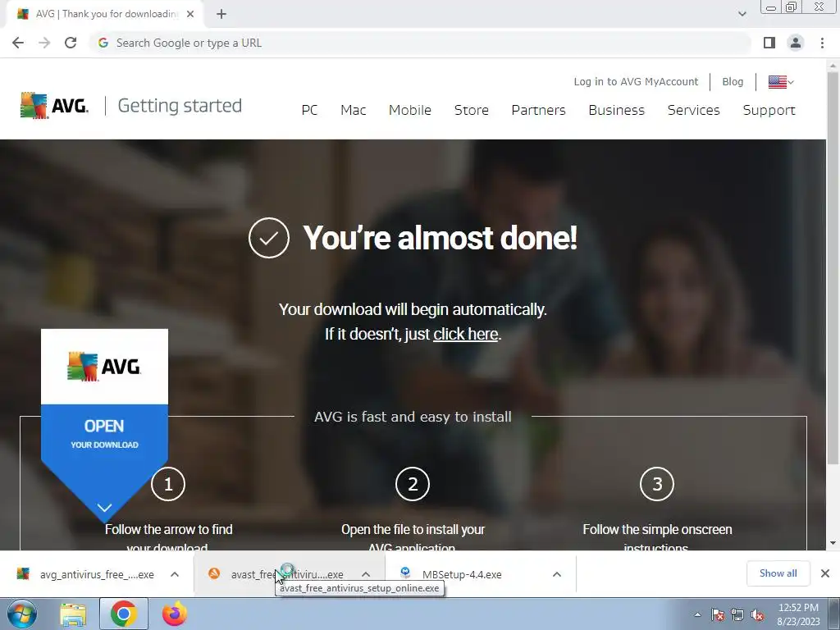The height and width of the screenshot is (630, 840).
Task: Show hidden system tray icons
Action: click(x=697, y=614)
